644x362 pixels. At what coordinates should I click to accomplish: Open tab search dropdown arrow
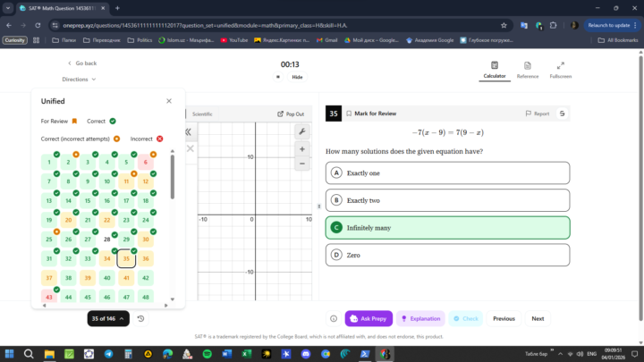coord(8,8)
